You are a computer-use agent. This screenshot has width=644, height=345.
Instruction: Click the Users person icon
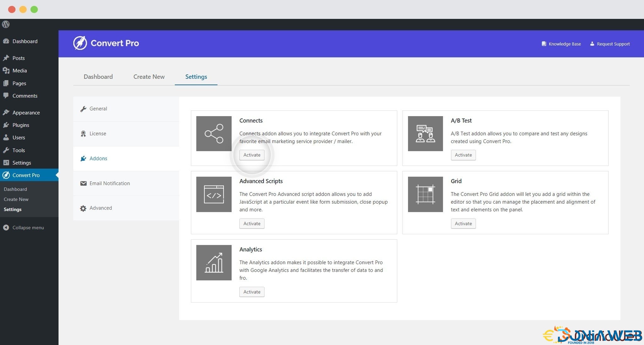click(6, 138)
